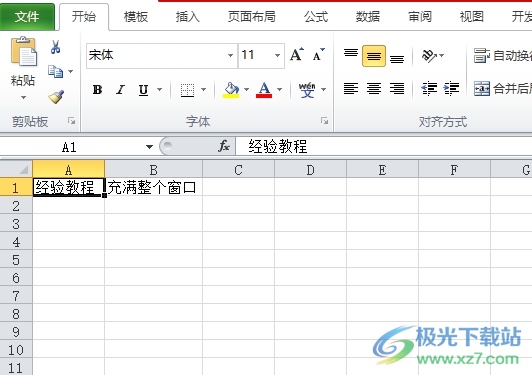Click the Decrease Indent icon

(429, 89)
